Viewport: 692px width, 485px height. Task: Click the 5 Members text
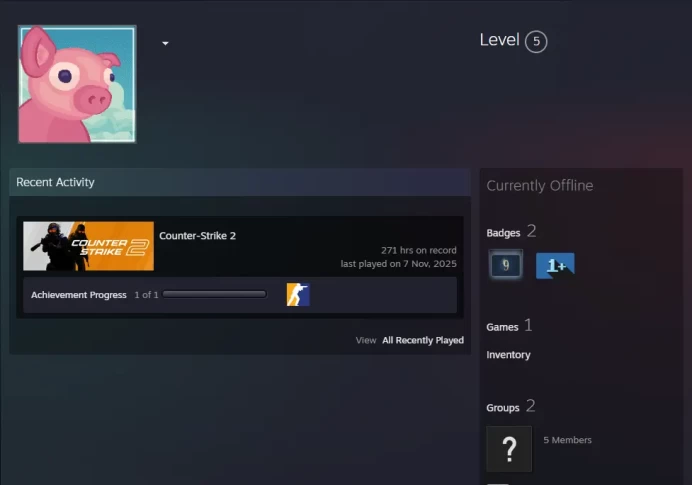coord(567,440)
